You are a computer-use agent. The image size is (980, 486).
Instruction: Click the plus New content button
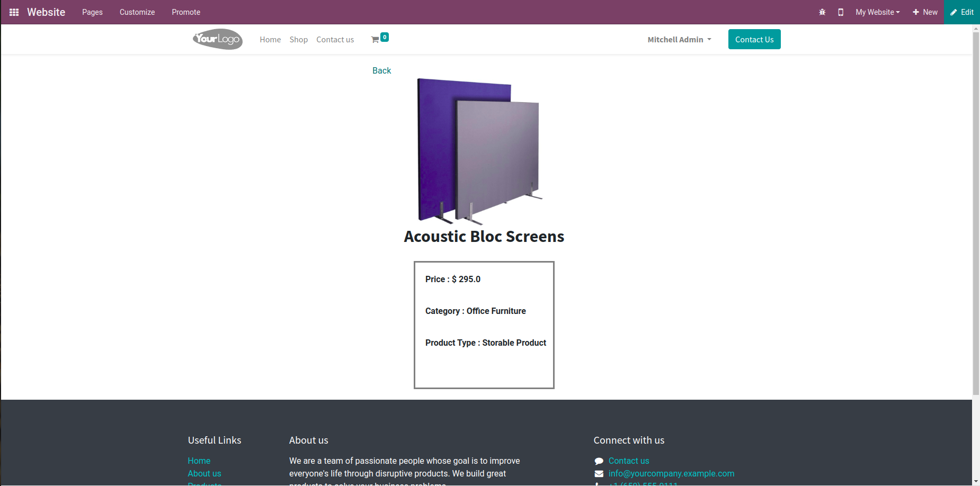coord(925,12)
